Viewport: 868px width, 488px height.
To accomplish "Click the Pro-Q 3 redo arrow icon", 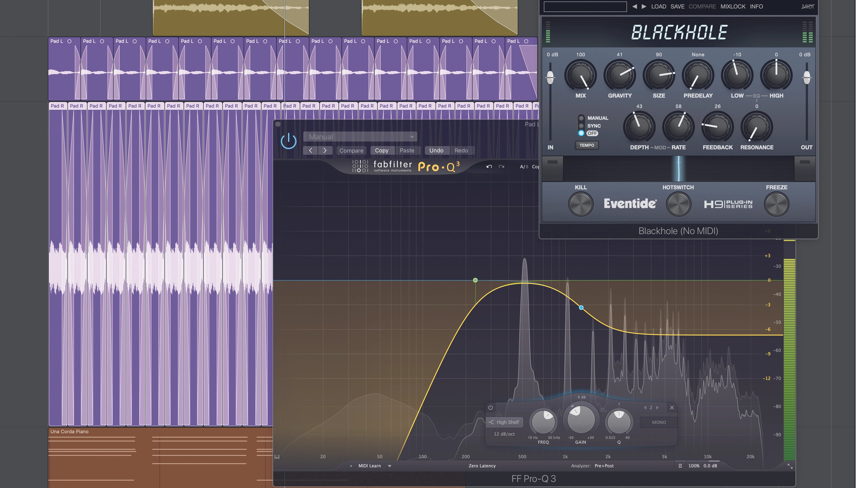I will click(x=501, y=167).
